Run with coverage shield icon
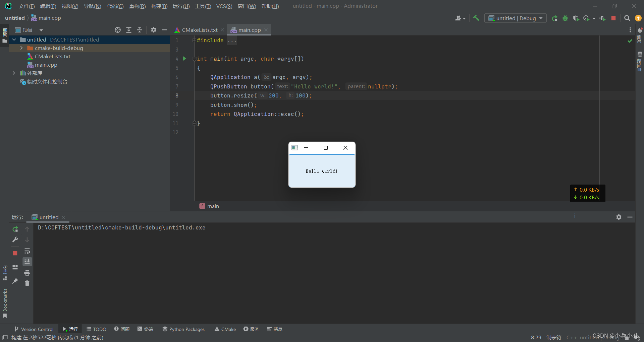The height and width of the screenshot is (342, 644). pos(576,18)
